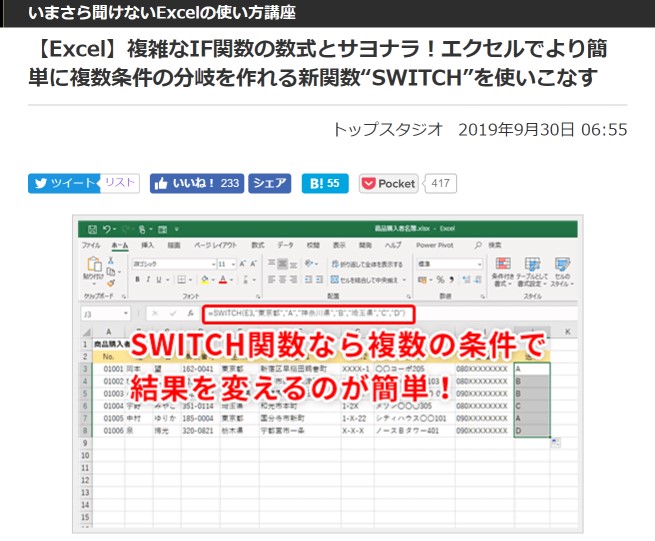Click the 検索 search box in ribbon

[488, 245]
